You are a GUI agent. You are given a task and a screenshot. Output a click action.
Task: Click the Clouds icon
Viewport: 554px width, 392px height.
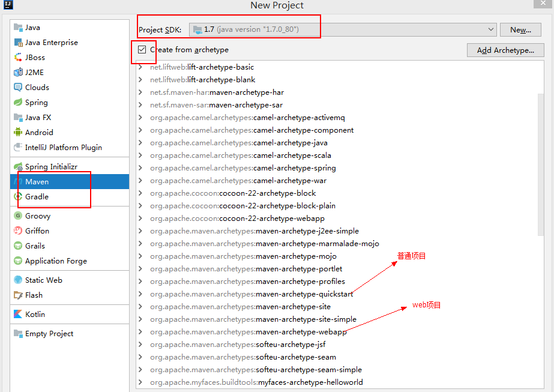[18, 87]
